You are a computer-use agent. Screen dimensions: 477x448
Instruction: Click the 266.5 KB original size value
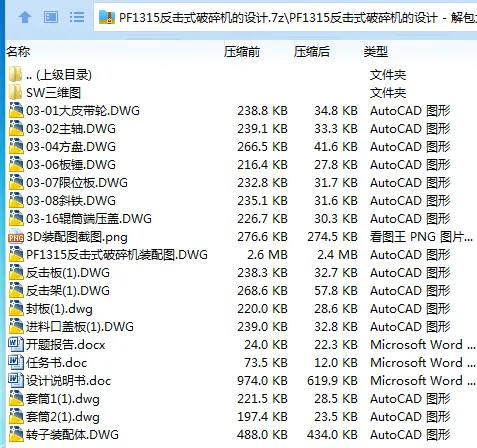tap(262, 147)
